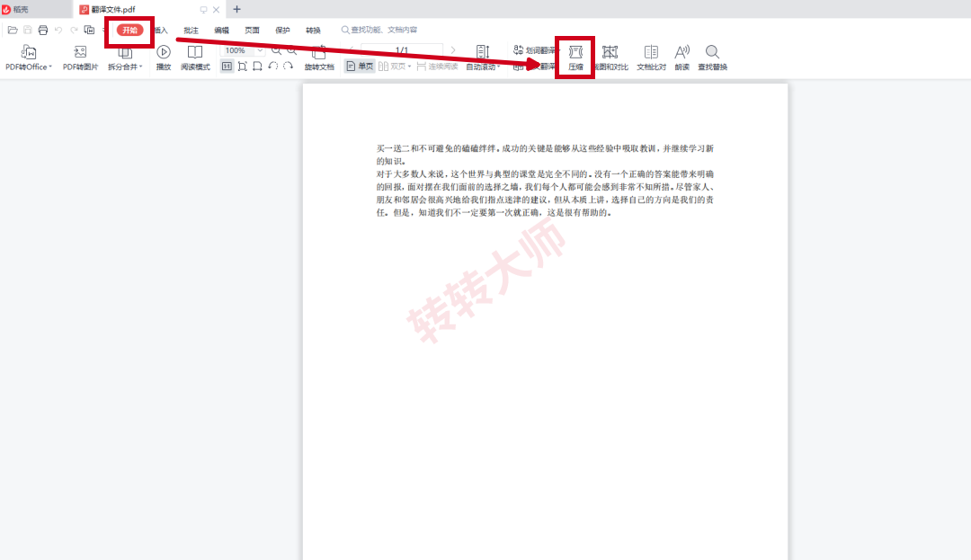Enter 阅读模式 reading mode
Viewport: 971px width, 560px height.
(195, 58)
